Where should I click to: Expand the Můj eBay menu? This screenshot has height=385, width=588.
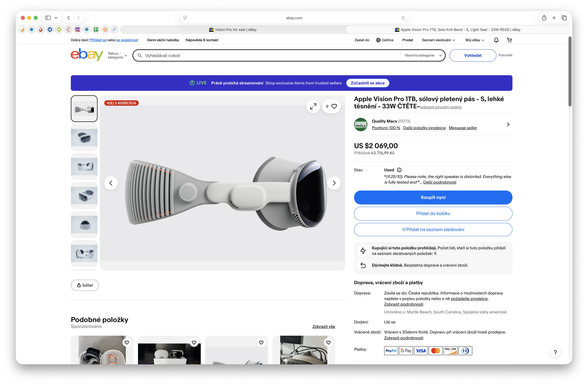475,40
